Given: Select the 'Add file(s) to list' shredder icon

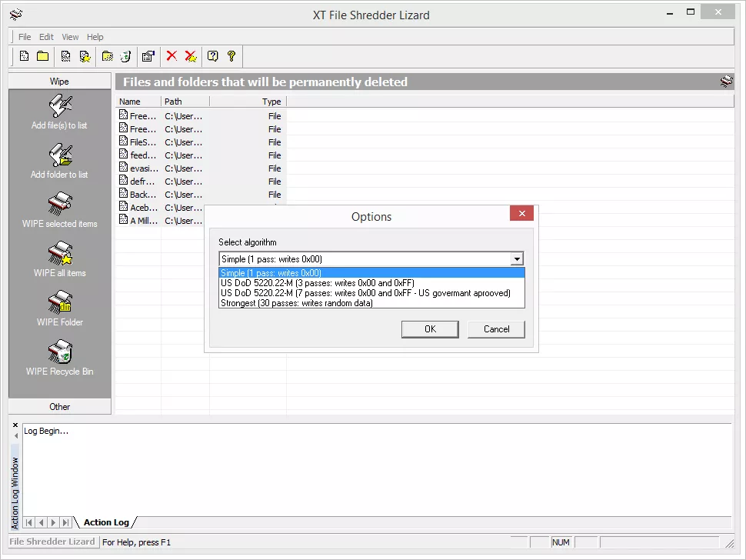Looking at the screenshot, I should [x=59, y=108].
